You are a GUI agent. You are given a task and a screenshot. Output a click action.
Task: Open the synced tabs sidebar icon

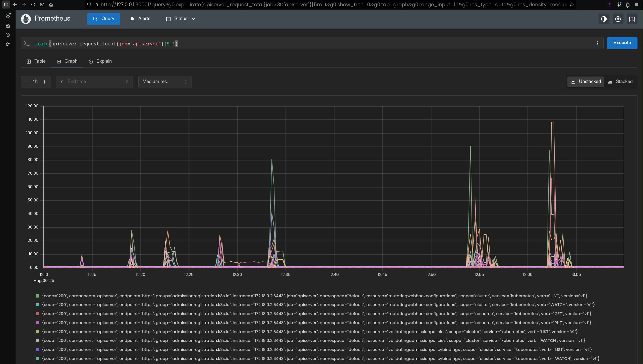(x=8, y=26)
